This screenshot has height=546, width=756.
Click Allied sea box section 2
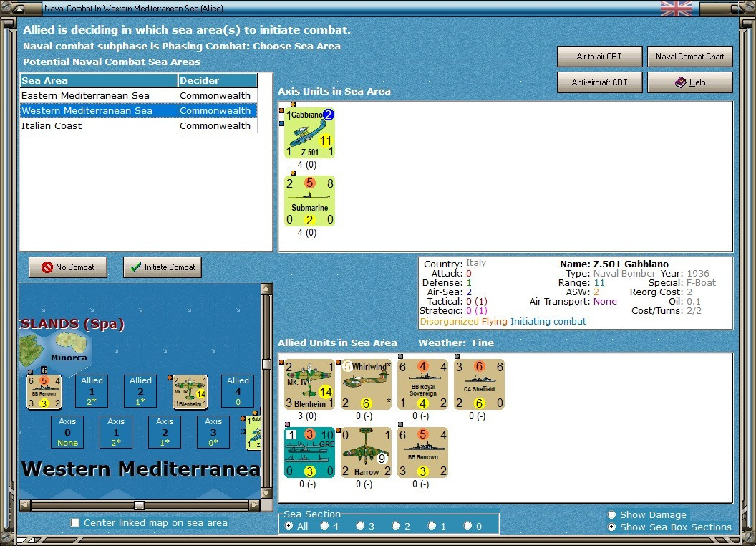(140, 391)
